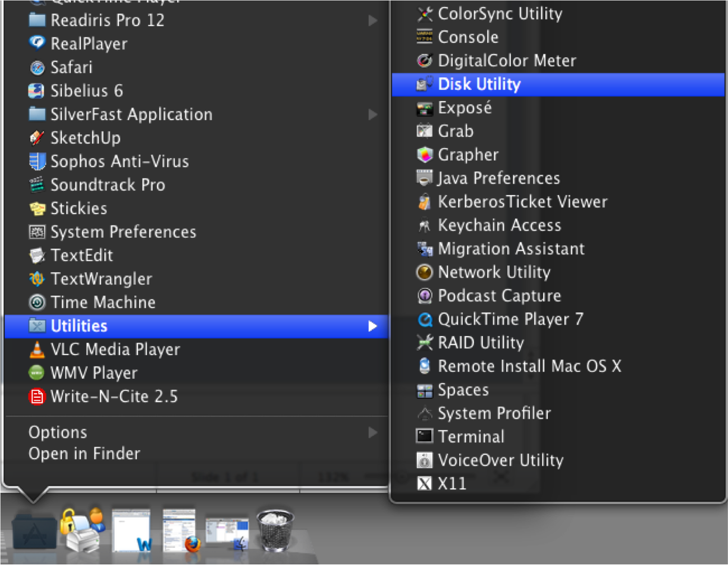This screenshot has width=728, height=565.
Task: Expand the Options submenu arrow
Action: pos(373,432)
